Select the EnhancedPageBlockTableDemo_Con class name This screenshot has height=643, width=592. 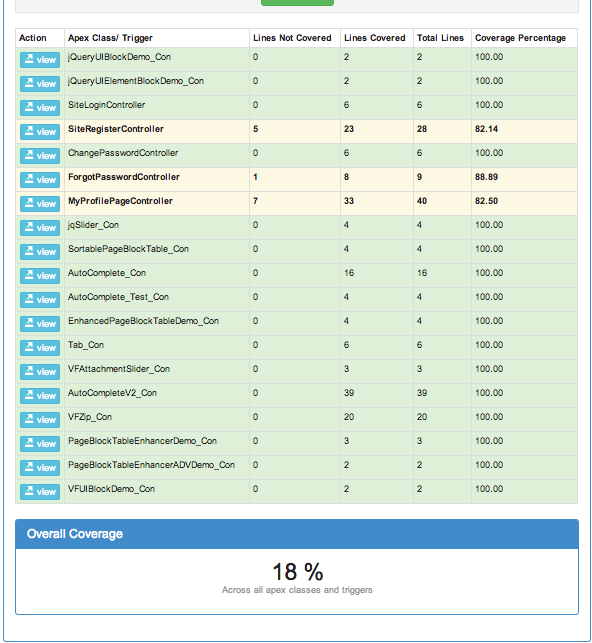[x=143, y=321]
